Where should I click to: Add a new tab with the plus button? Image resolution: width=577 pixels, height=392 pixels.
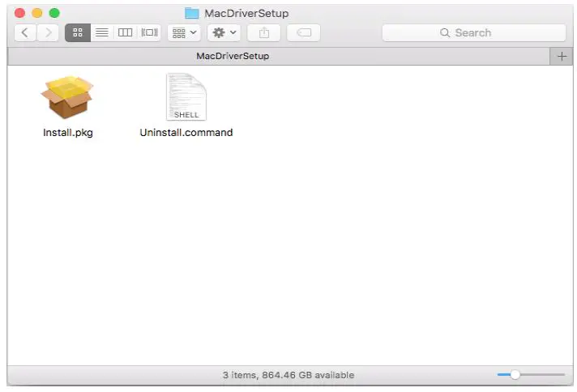point(562,56)
